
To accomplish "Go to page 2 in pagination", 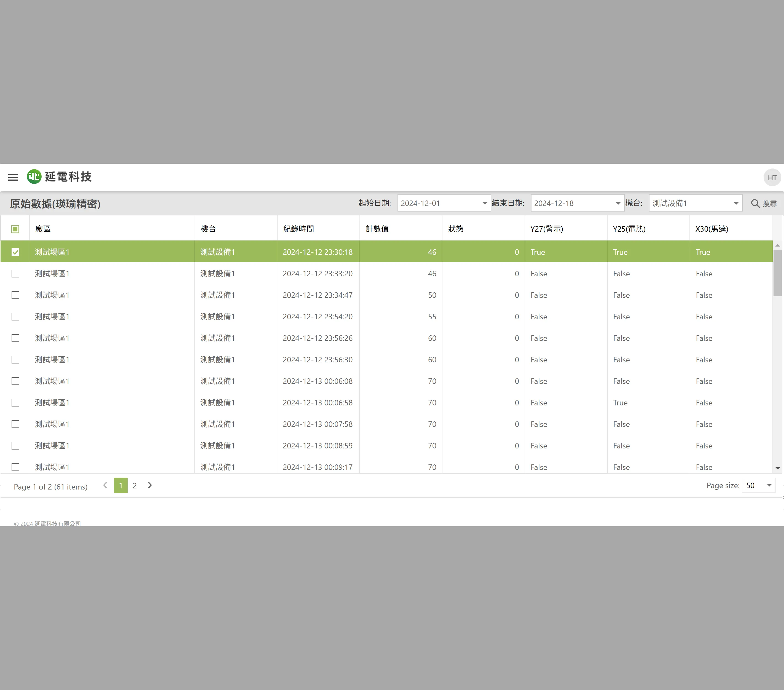I will (135, 485).
